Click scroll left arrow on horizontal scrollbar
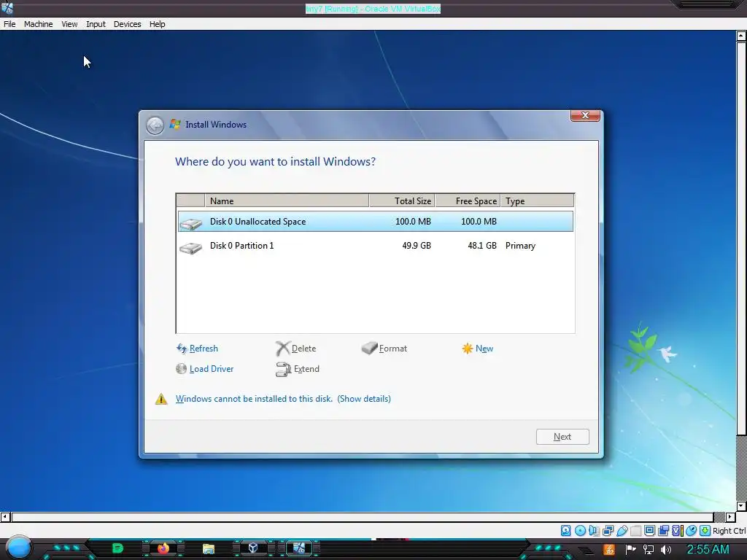This screenshot has height=560, width=747. (5, 517)
